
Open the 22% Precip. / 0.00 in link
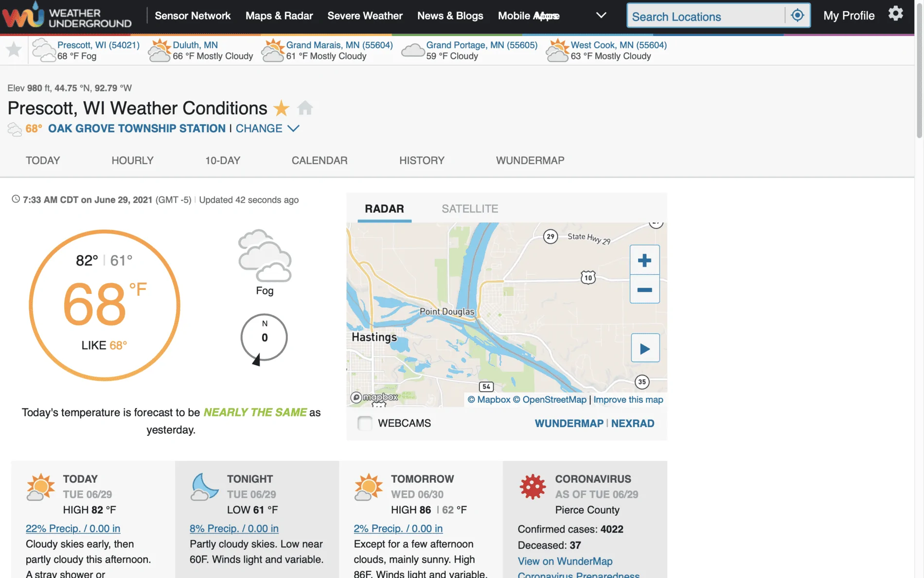[x=73, y=528]
